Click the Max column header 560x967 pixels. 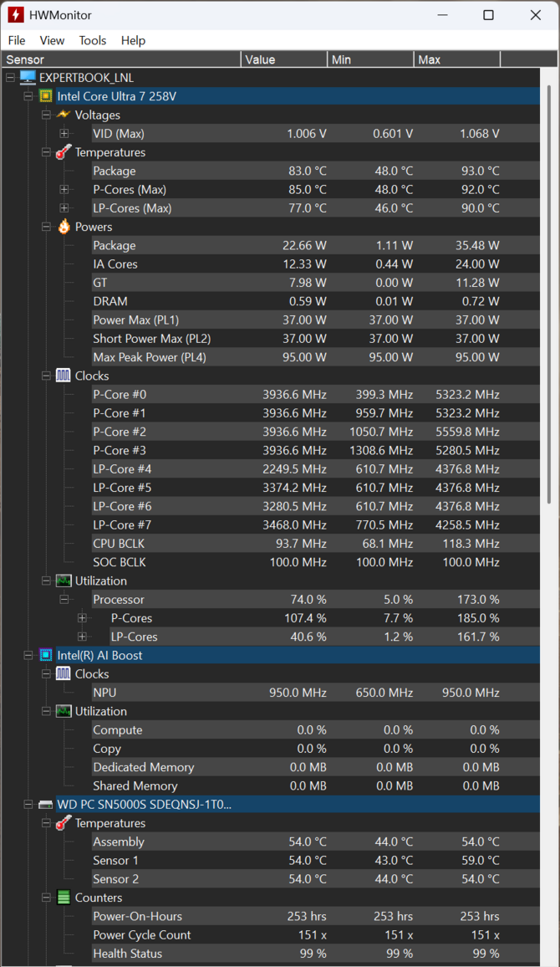(x=457, y=59)
